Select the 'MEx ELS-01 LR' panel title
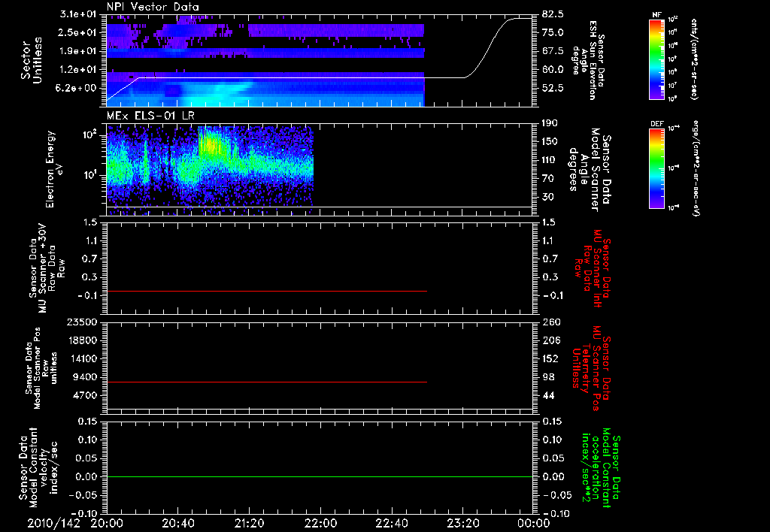Image resolution: width=770 pixels, height=532 pixels. click(x=150, y=116)
